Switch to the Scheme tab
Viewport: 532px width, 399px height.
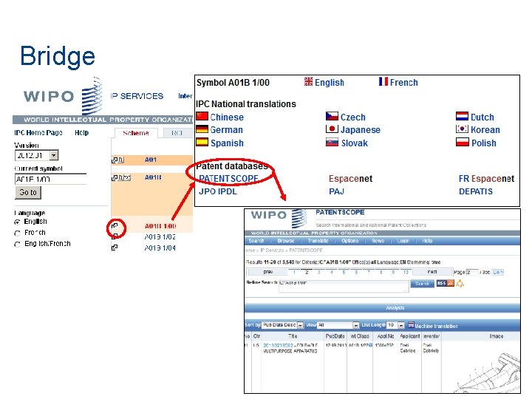136,133
